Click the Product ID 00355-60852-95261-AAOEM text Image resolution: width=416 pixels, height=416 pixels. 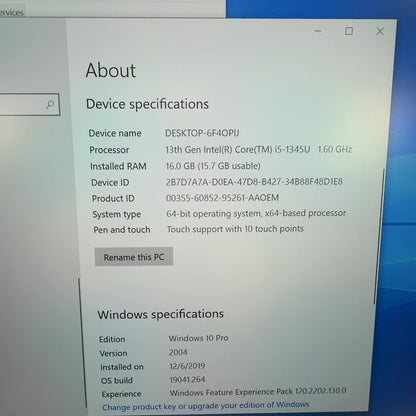[222, 198]
